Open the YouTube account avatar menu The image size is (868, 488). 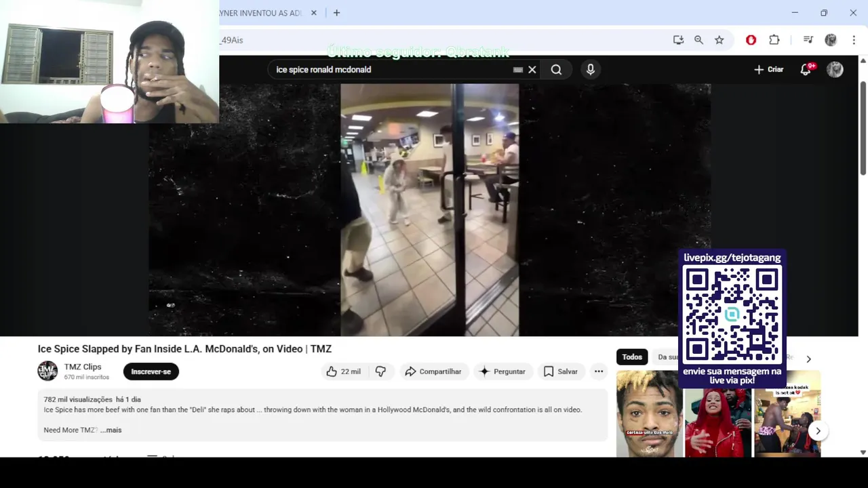click(x=835, y=69)
